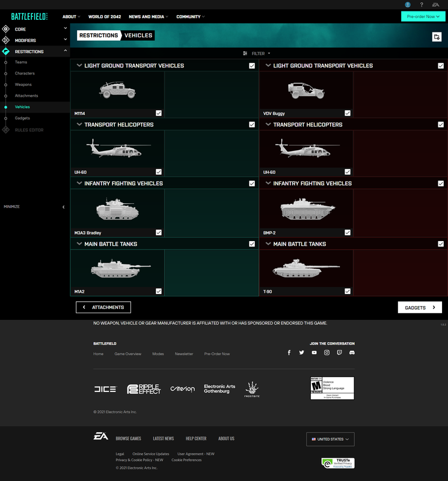Toggle left team Transport Helicopters category checkbox

252,124
